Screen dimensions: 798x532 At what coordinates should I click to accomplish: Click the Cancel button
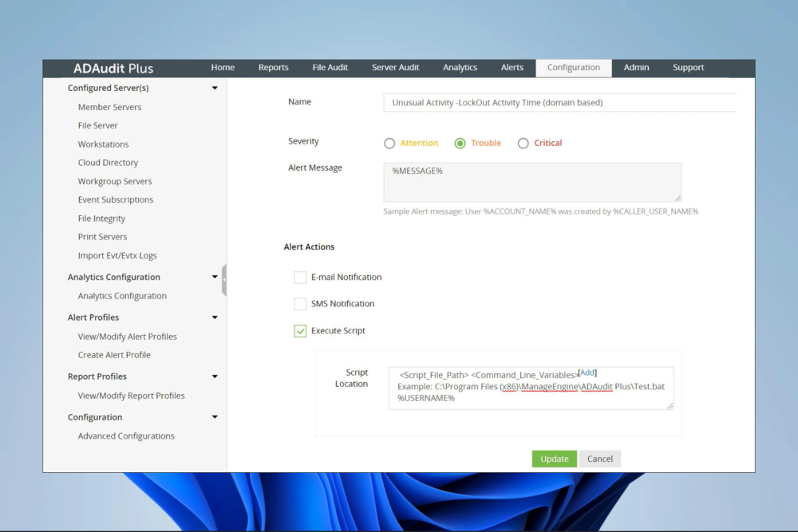(600, 459)
